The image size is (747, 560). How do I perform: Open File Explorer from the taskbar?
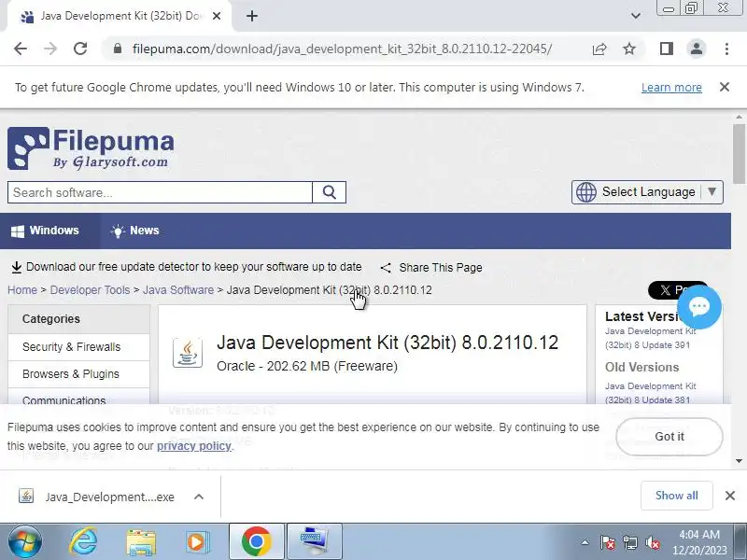[141, 542]
